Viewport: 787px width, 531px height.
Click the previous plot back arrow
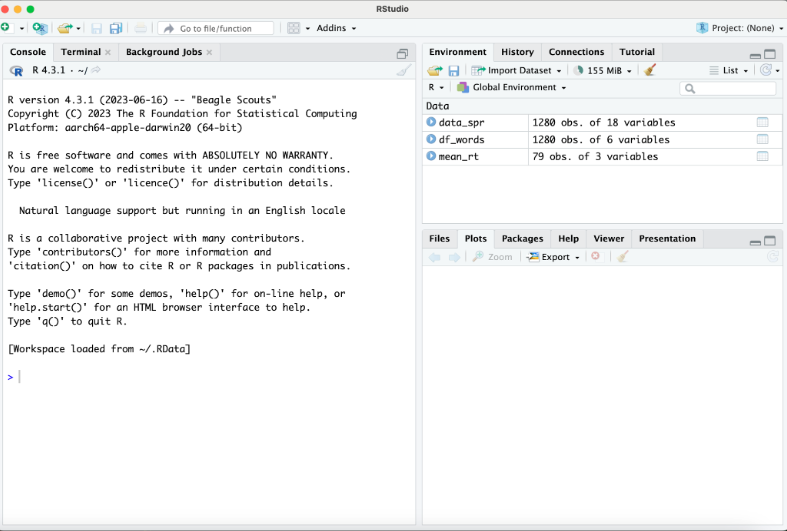[x=434, y=257]
